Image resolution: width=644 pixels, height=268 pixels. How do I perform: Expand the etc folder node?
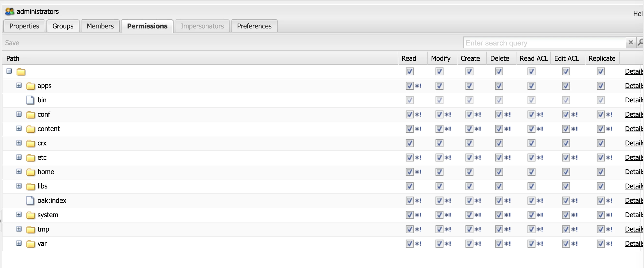(x=19, y=157)
